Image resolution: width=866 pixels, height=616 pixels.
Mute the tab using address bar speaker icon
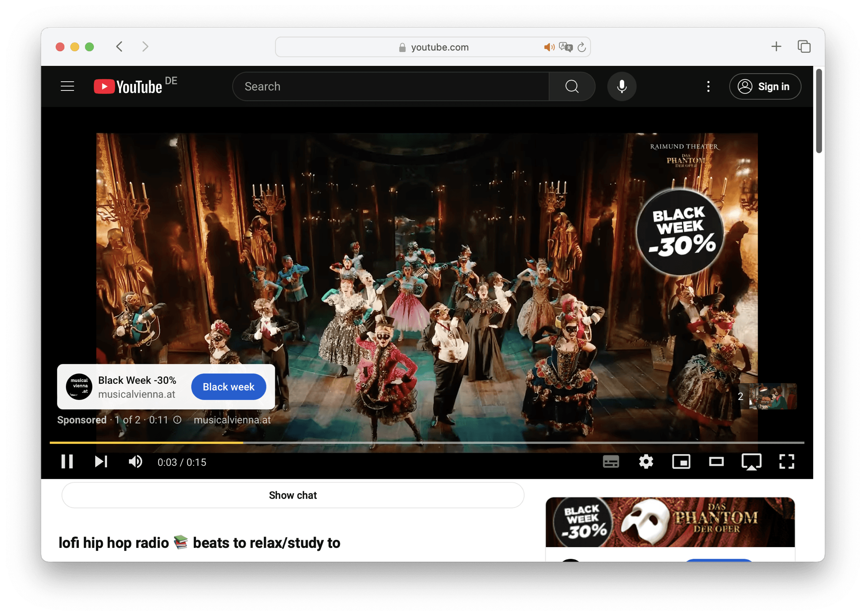pyautogui.click(x=549, y=47)
